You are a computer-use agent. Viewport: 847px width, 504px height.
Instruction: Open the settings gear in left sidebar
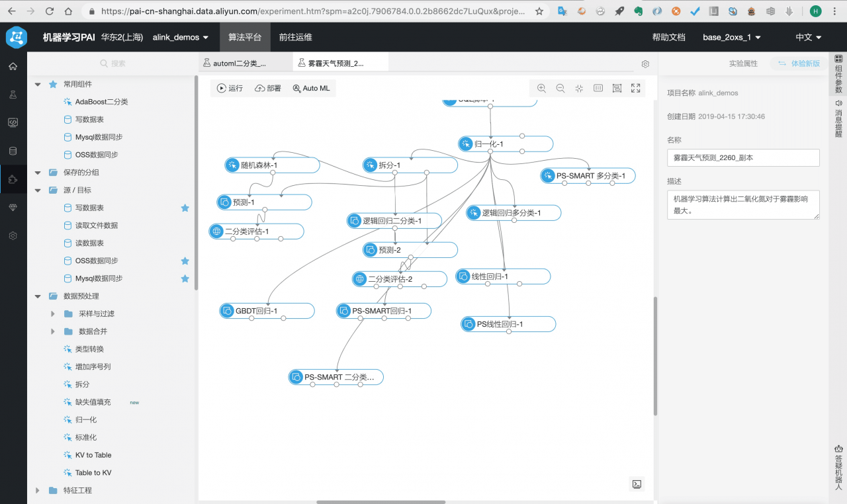click(x=13, y=235)
